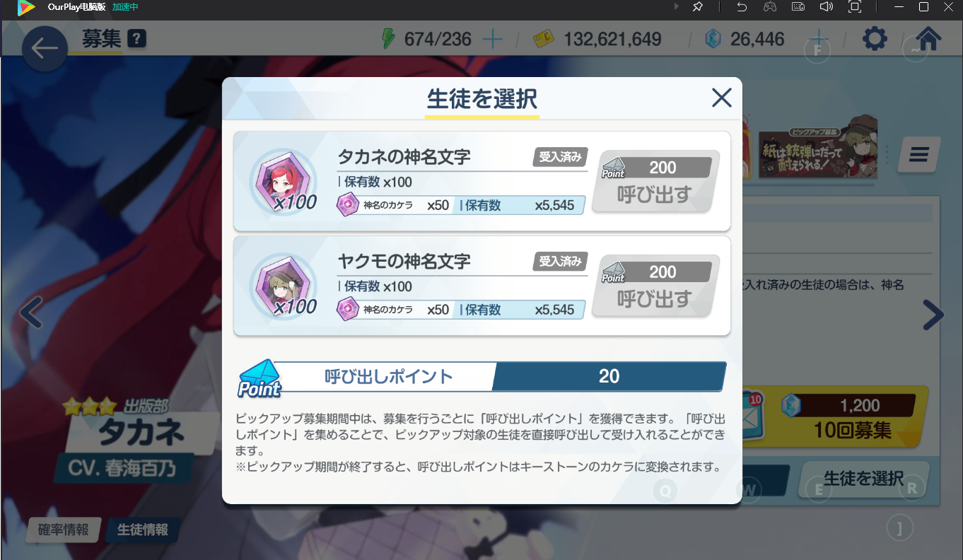The height and width of the screenshot is (560, 963).
Task: Open the banner list hamburger menu
Action: coord(918,154)
